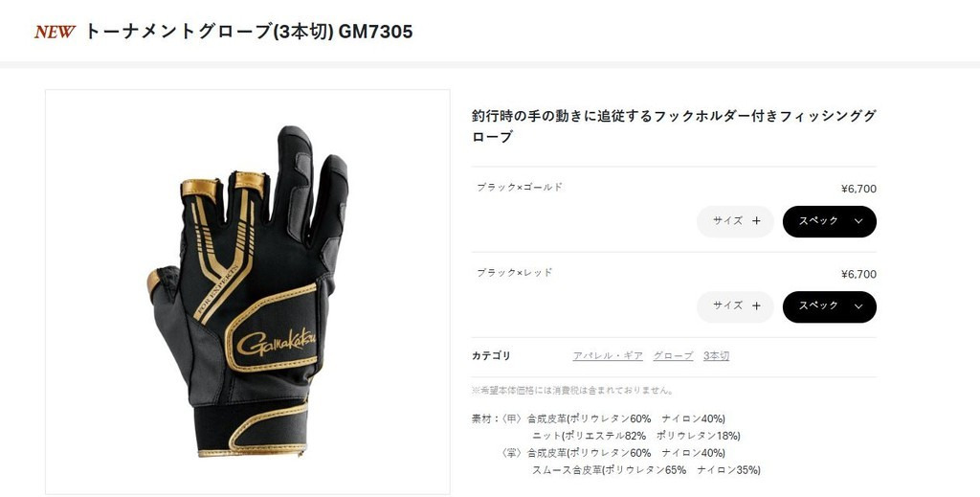
Task: Open the グローブ category link
Action: pos(673,355)
